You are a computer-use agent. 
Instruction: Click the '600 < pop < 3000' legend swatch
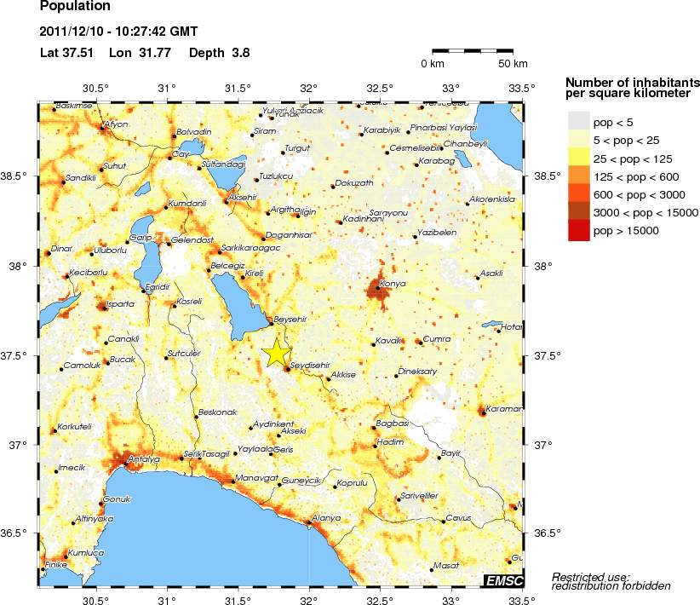click(579, 194)
